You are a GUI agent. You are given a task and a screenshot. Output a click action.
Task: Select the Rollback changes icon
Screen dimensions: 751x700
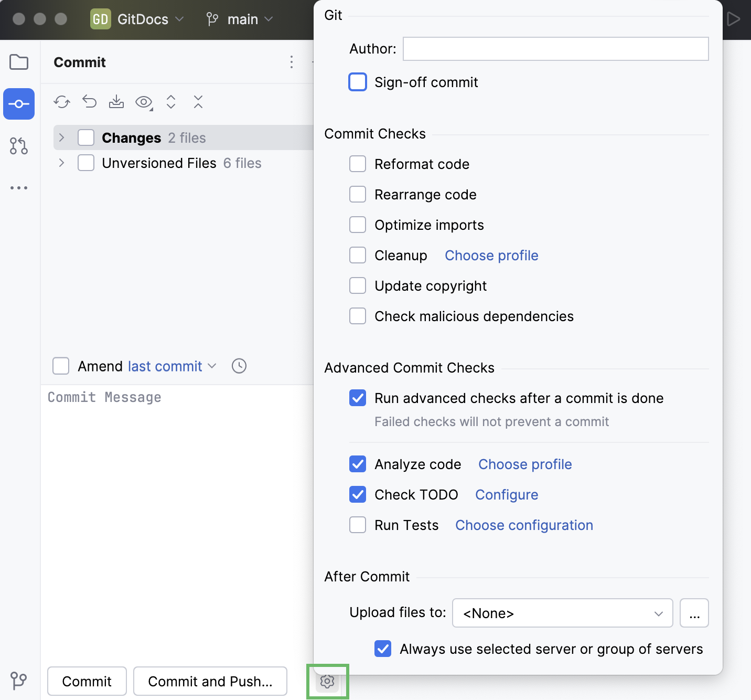89,102
